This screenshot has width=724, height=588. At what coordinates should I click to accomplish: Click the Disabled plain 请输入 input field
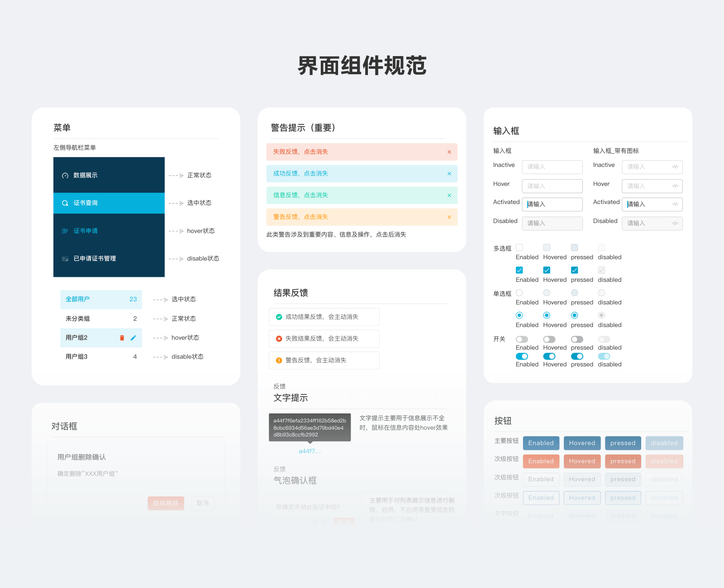553,223
